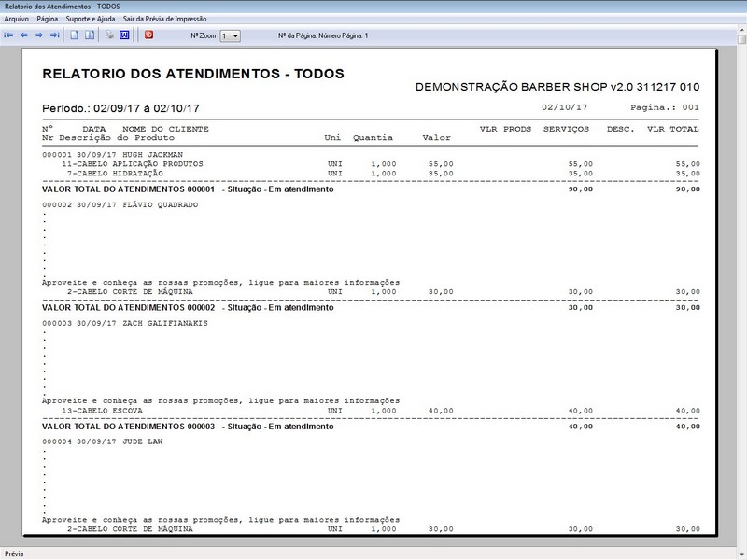
Task: Click the Quantia column header
Action: (373, 137)
